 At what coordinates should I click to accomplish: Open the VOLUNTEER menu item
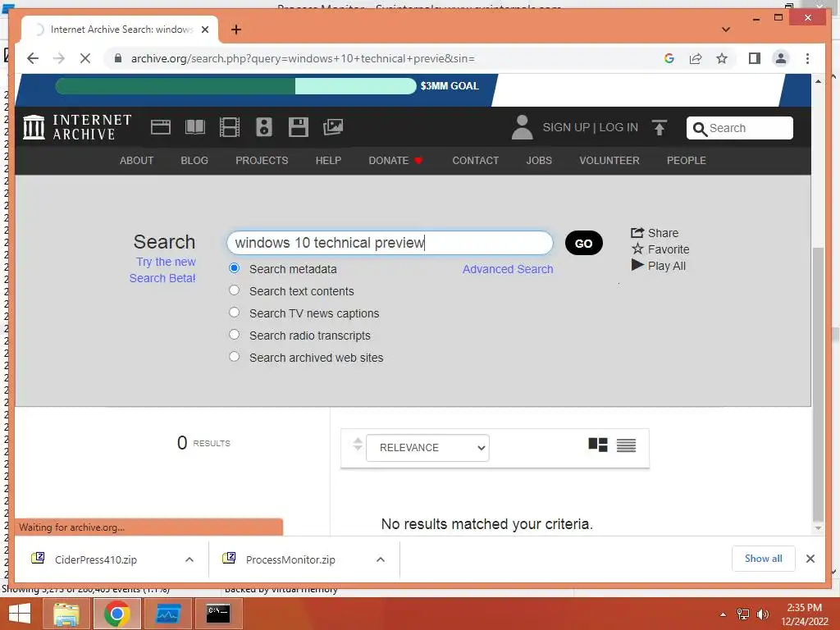(609, 160)
